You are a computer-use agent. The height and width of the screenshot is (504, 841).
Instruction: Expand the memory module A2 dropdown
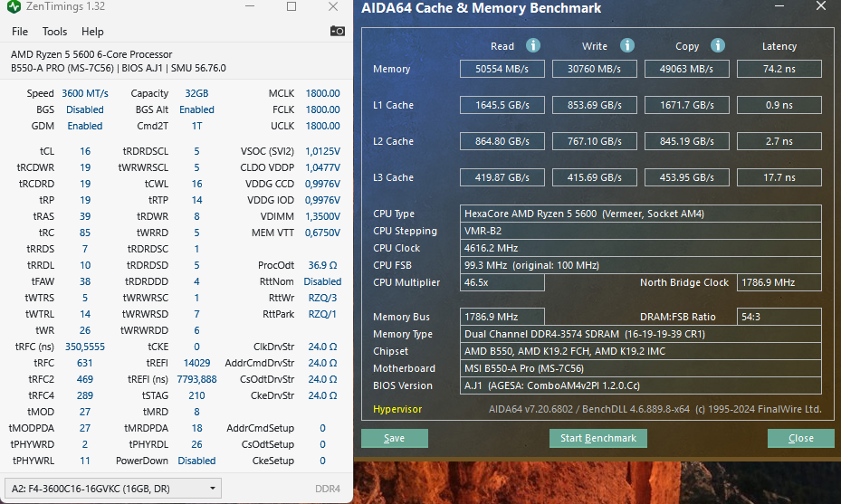coord(113,489)
